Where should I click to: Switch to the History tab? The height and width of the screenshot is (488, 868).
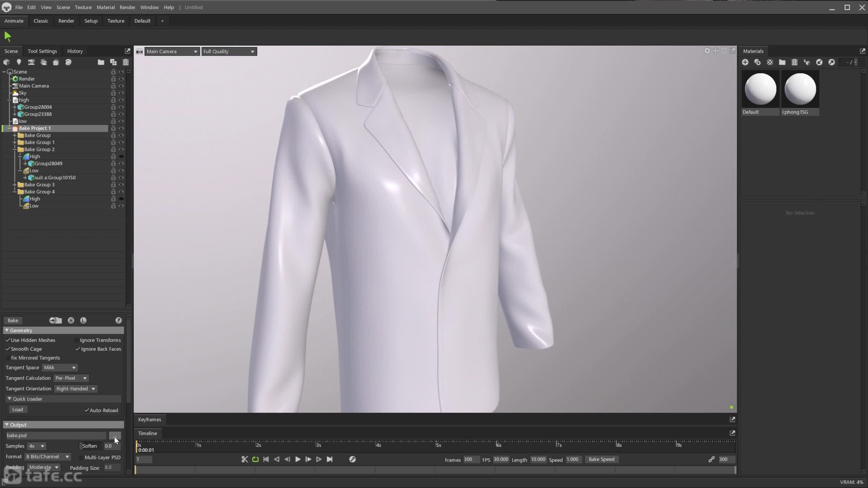coord(75,51)
